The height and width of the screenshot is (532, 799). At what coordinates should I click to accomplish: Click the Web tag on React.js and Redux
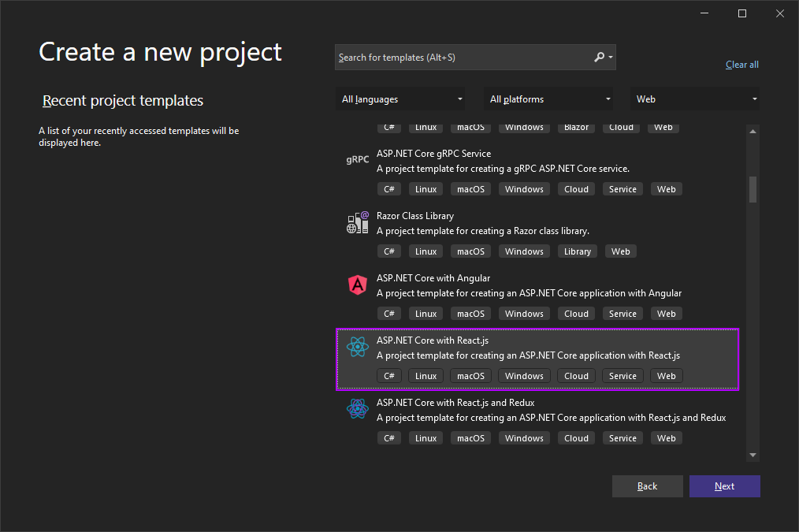[x=666, y=437]
